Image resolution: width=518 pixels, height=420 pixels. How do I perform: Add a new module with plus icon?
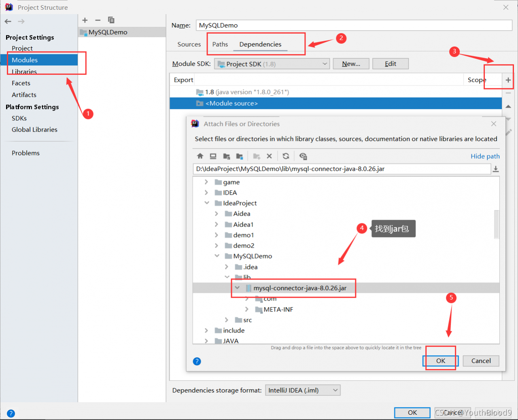[x=85, y=20]
